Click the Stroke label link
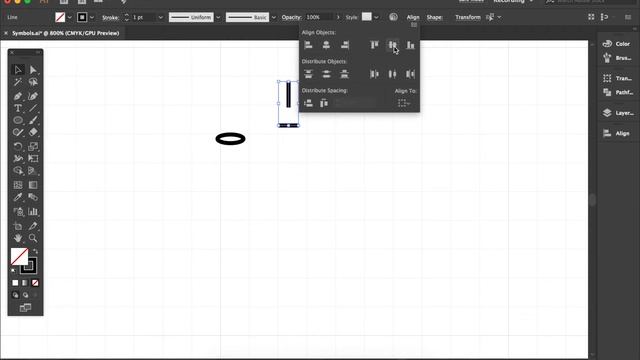This screenshot has width=640, height=360. [110, 18]
